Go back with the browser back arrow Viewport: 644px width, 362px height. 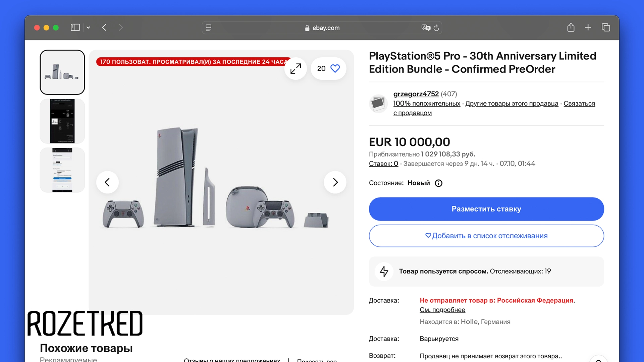[104, 27]
